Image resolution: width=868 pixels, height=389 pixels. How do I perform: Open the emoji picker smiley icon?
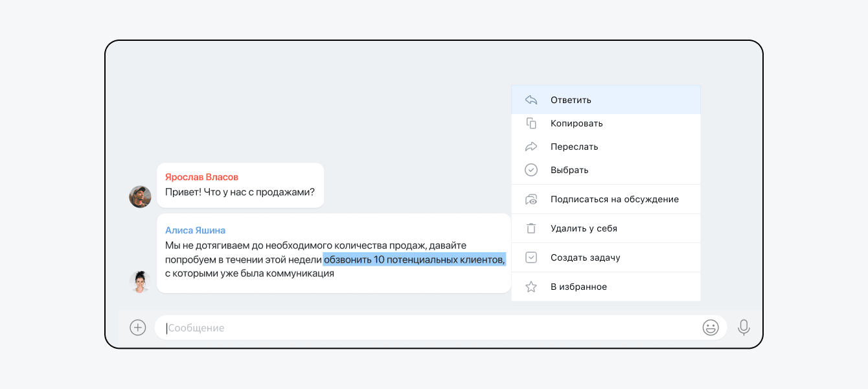tap(711, 327)
